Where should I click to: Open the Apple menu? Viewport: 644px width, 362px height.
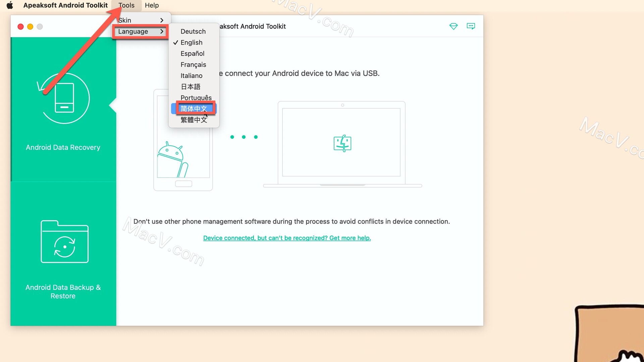(10, 5)
